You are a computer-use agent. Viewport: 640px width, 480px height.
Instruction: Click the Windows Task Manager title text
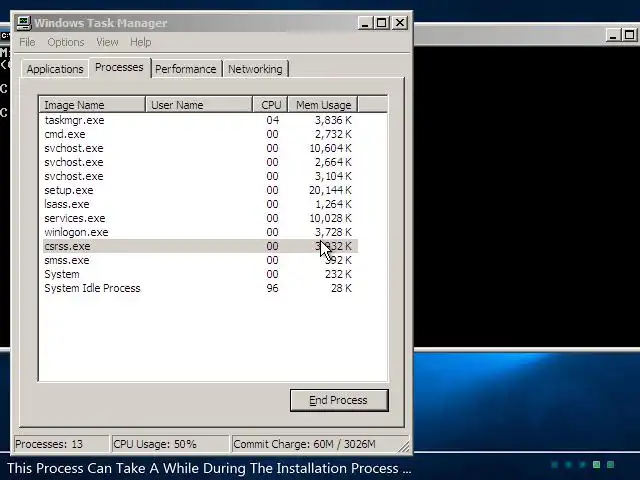(x=101, y=23)
